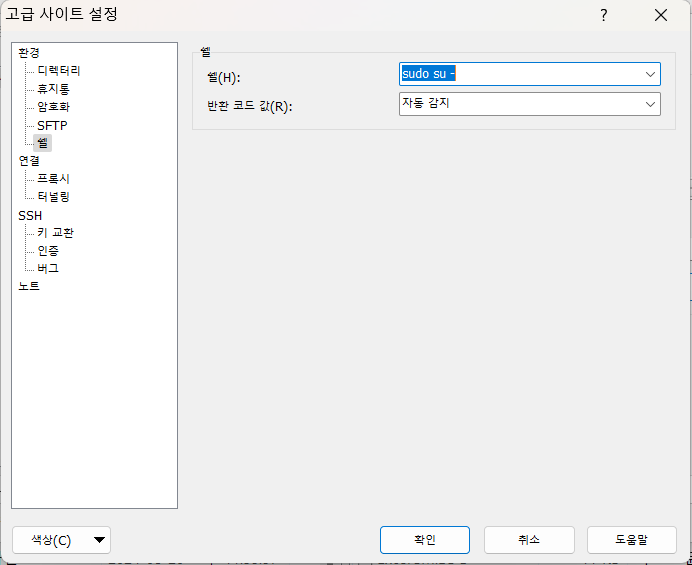Open the 색상(C) dropdown button
The width and height of the screenshot is (692, 565).
pos(61,540)
